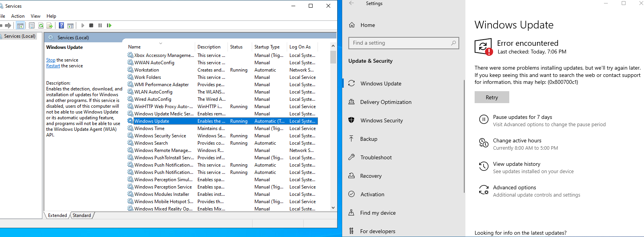The image size is (644, 237).
Task: Click the Stop Service toolbar button
Action: tap(91, 25)
